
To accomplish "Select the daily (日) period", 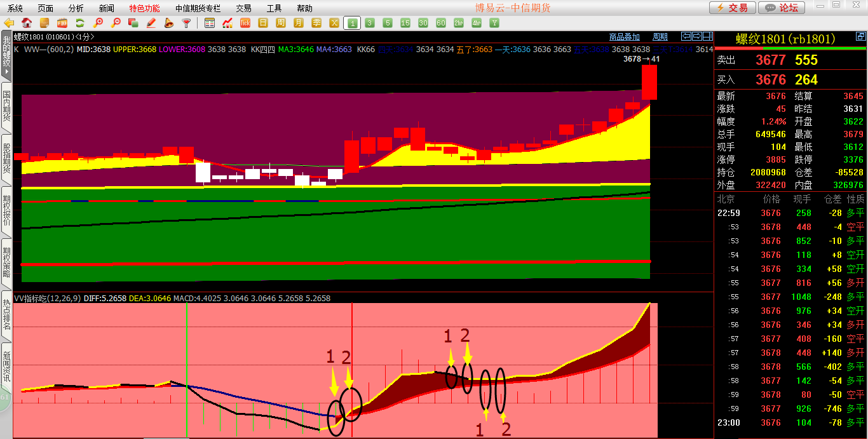I will pos(263,24).
